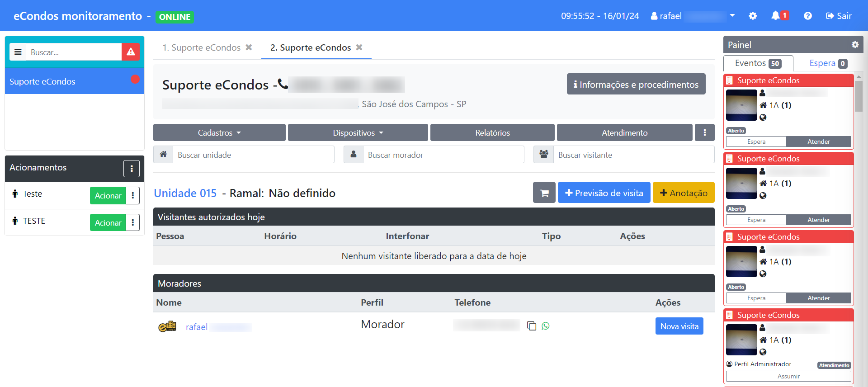Switch to the Eventos tab
This screenshot has width=868, height=387.
[758, 63]
